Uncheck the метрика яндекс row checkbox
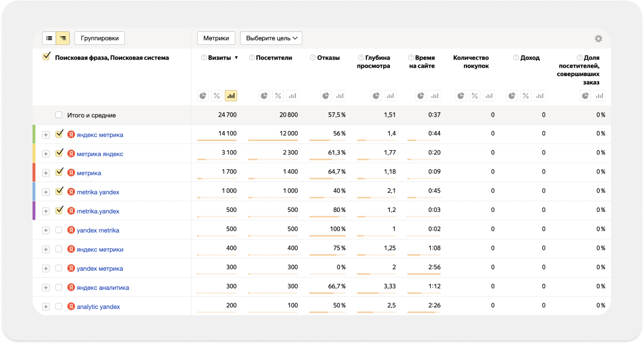The image size is (644, 344). pyautogui.click(x=59, y=153)
